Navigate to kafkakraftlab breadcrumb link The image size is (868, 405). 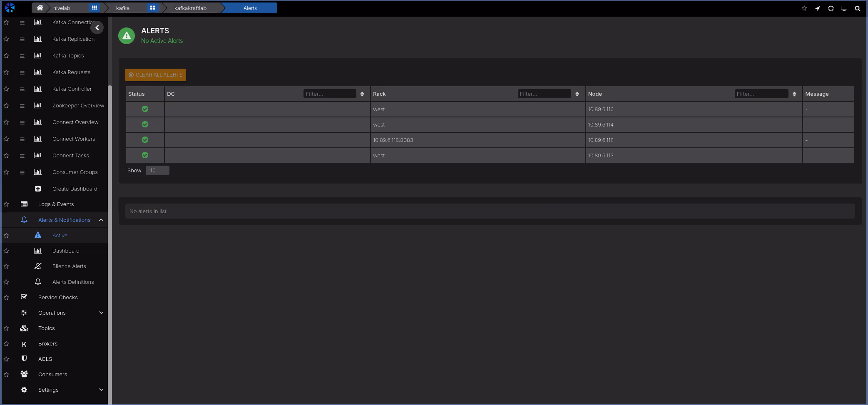190,8
